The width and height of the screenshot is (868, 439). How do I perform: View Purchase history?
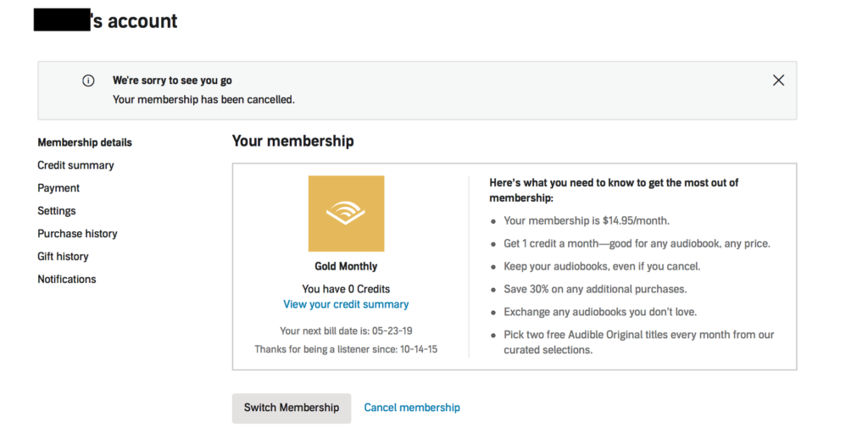77,234
